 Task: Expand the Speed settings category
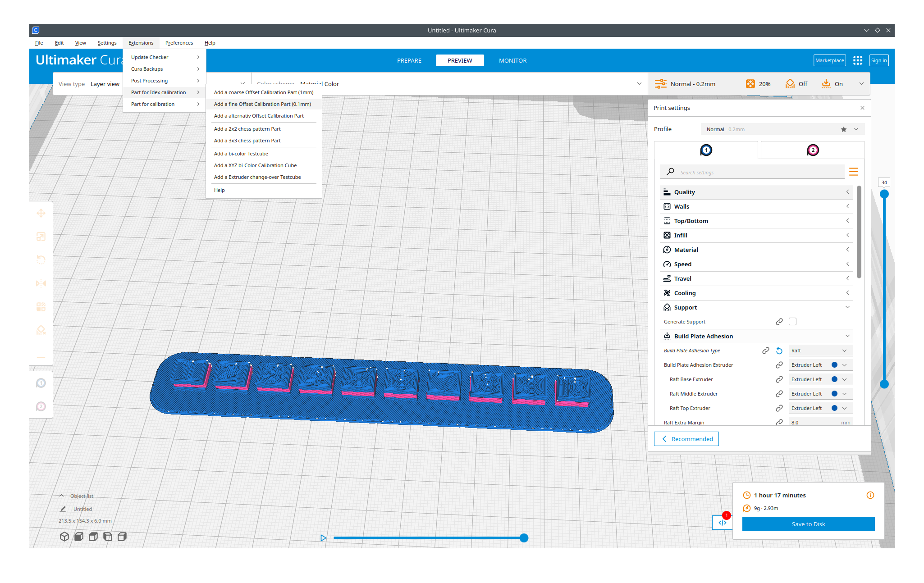click(756, 264)
